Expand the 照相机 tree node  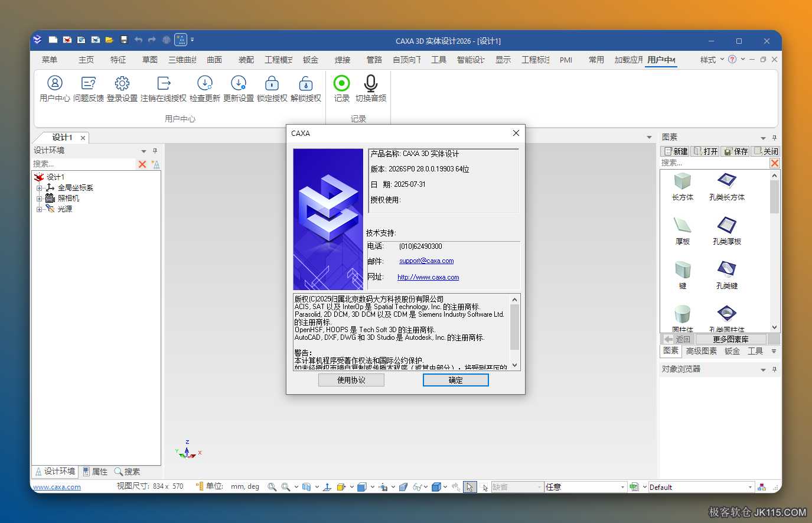tap(39, 199)
